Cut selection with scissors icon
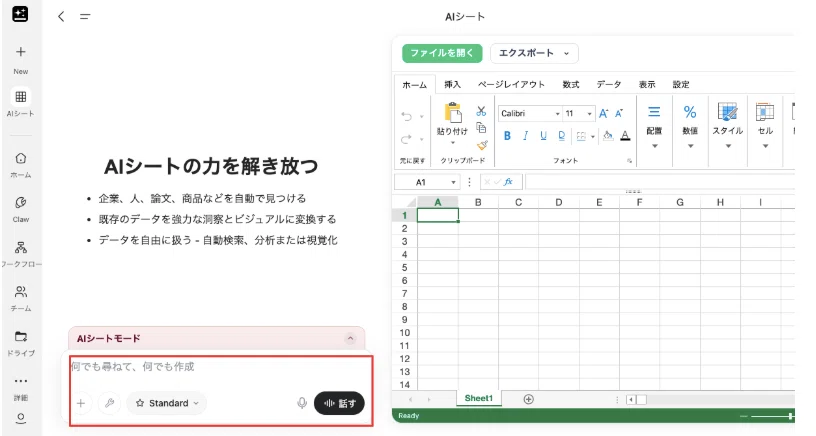Viewport: 816px width, 436px height. 481,111
